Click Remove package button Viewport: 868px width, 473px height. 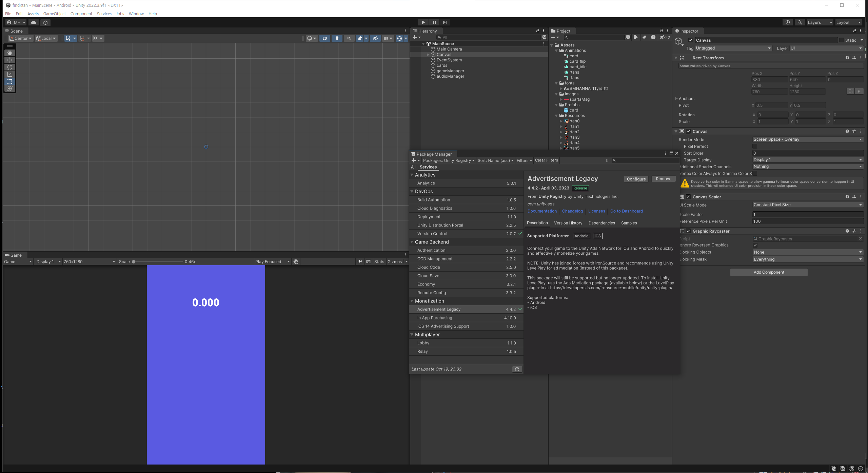(664, 179)
